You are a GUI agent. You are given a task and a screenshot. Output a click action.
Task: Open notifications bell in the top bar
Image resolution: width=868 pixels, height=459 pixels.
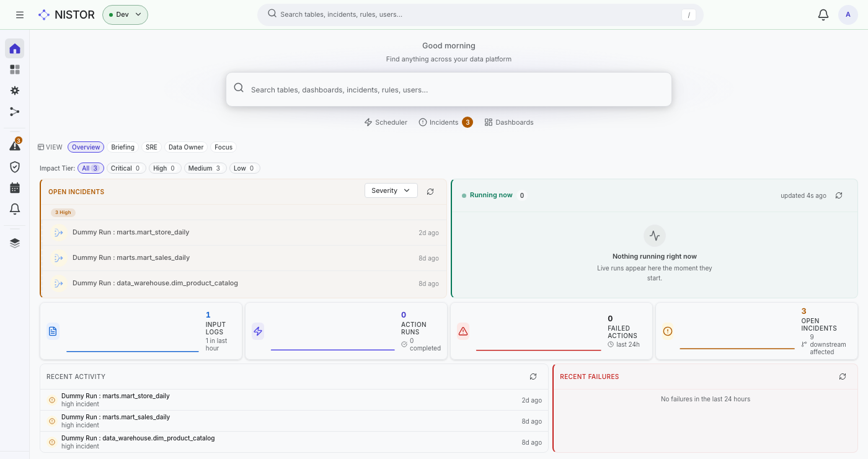(823, 15)
